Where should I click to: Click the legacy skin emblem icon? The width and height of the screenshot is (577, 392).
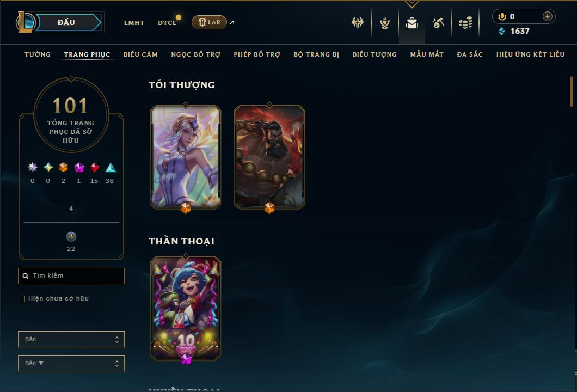(x=71, y=237)
